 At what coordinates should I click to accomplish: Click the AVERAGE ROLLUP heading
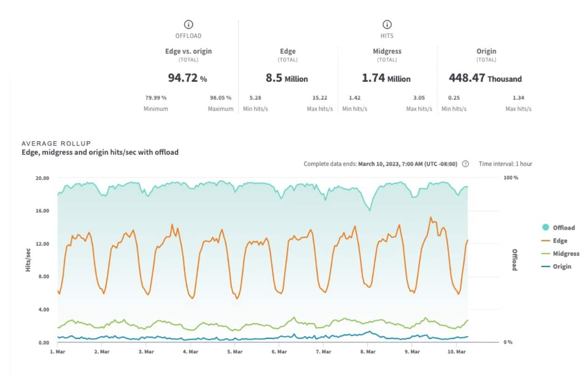[x=56, y=143]
